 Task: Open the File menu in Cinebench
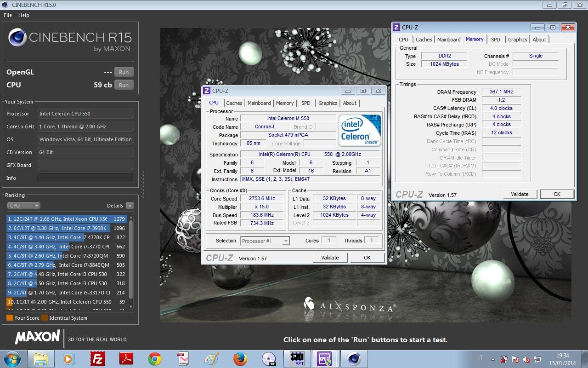coord(8,15)
